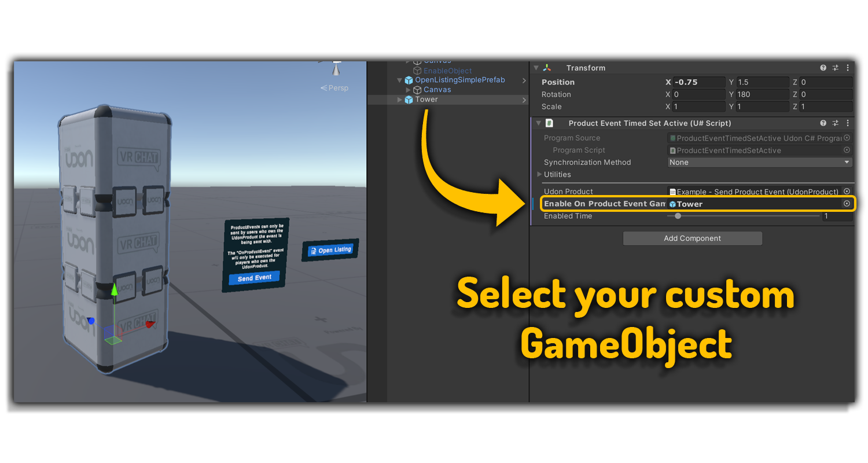
Task: Click the U# script component icon
Action: 550,123
